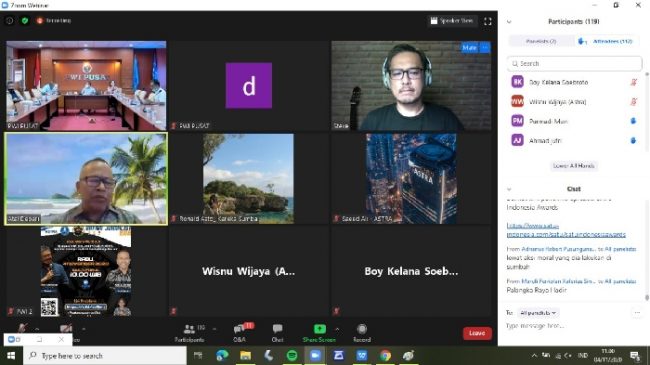Screen dimensions: 650x365
Task: Open share screen options arrow
Action: coord(337,329)
